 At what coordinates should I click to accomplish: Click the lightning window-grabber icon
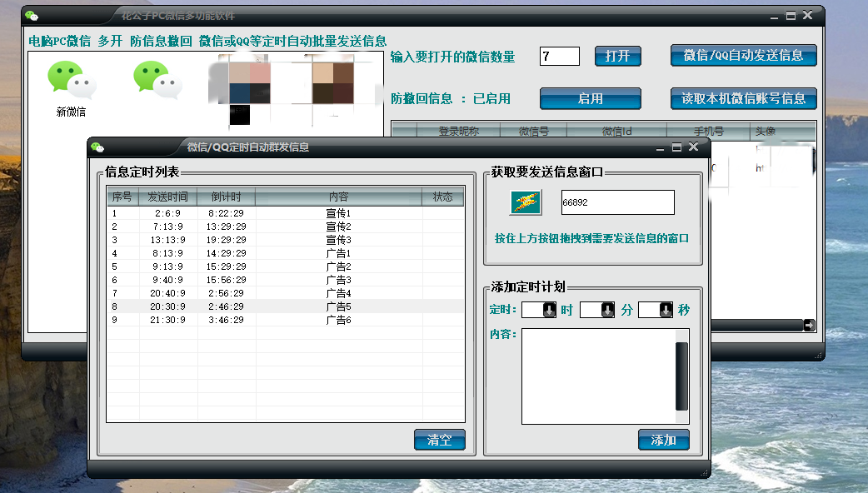pyautogui.click(x=526, y=202)
